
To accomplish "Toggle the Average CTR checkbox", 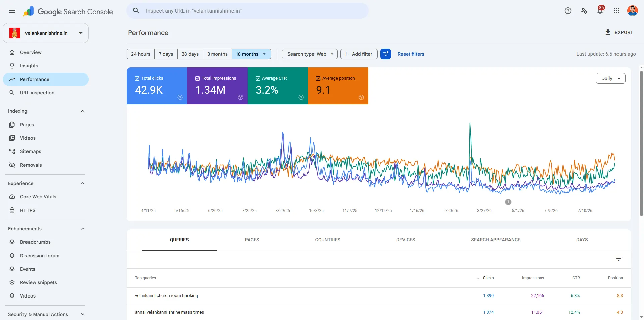I will coord(258,78).
